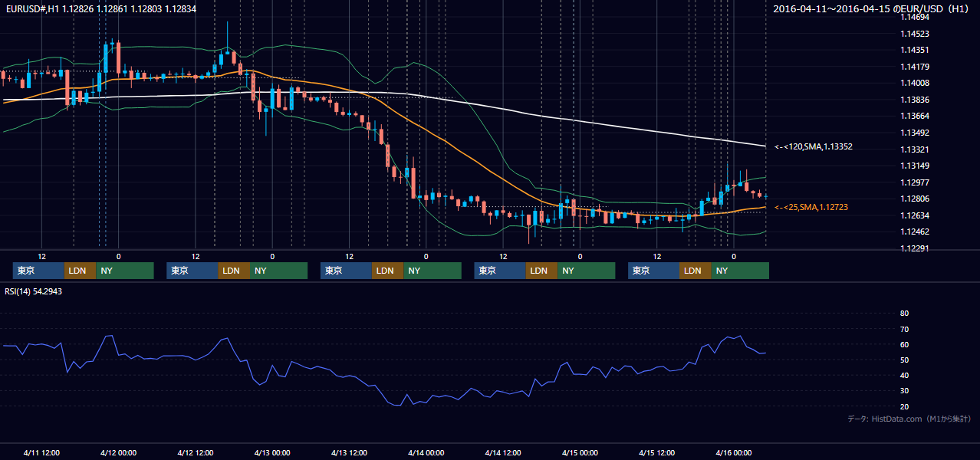Click the 4/13 12:00 date label
Viewport: 980px width, 460px height.
[349, 452]
